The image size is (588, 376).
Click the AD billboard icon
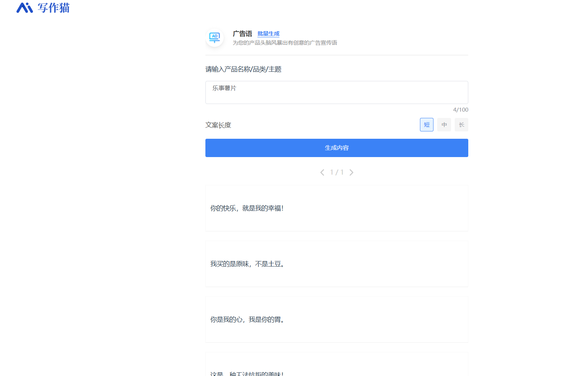tap(215, 37)
